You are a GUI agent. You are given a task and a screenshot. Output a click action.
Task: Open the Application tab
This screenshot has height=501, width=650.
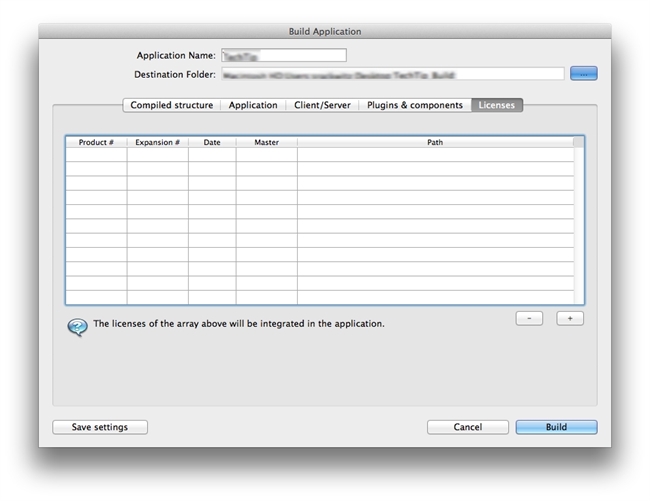253,105
